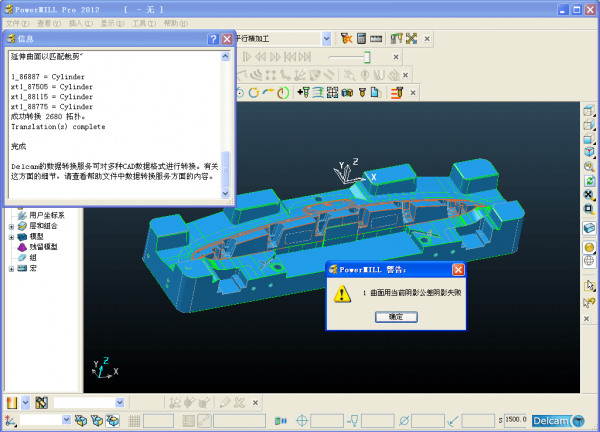Open dropdown beside the red-yellow bottom-left icon
The width and height of the screenshot is (600, 432).
point(25,403)
